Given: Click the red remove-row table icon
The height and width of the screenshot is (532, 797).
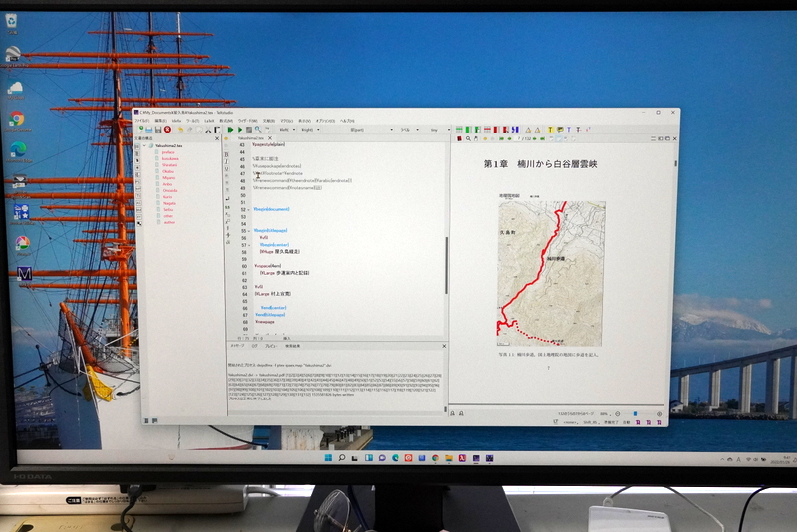Looking at the screenshot, I should pos(487,130).
